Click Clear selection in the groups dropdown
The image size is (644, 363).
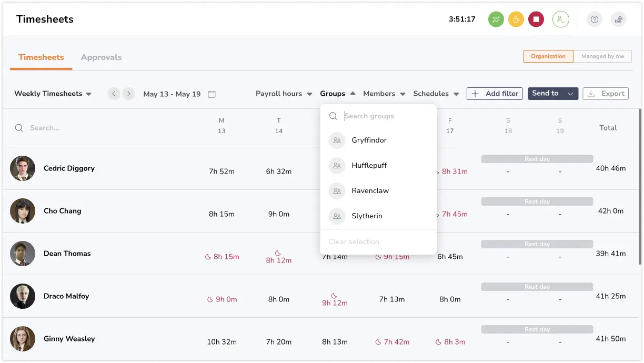[x=354, y=241]
